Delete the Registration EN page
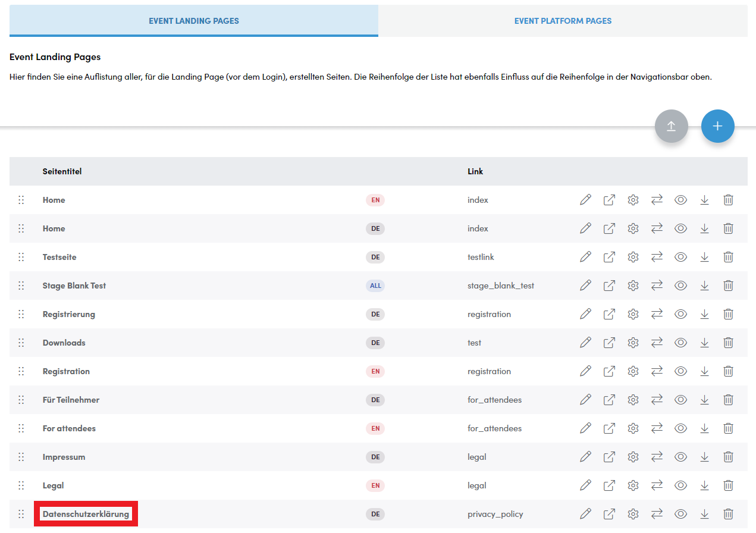 coord(728,371)
